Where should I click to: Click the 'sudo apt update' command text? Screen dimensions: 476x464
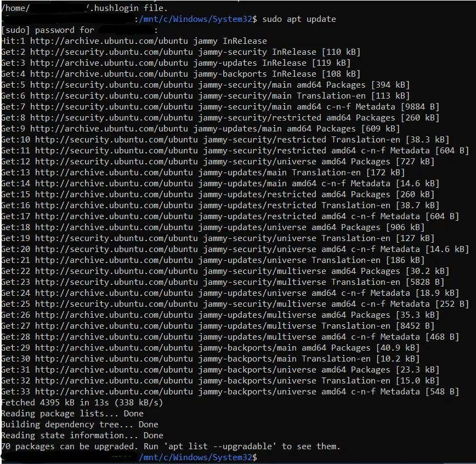[x=299, y=19]
